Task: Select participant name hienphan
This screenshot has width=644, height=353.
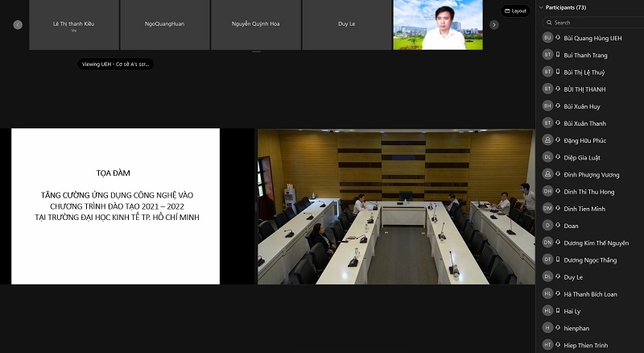Action: [x=576, y=328]
